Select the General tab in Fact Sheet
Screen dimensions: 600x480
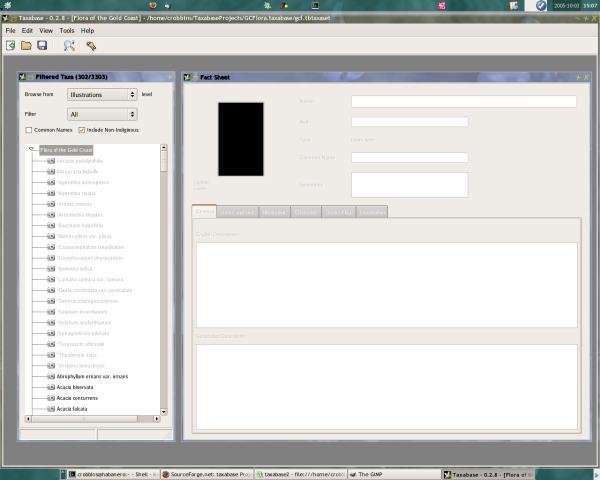click(x=204, y=211)
